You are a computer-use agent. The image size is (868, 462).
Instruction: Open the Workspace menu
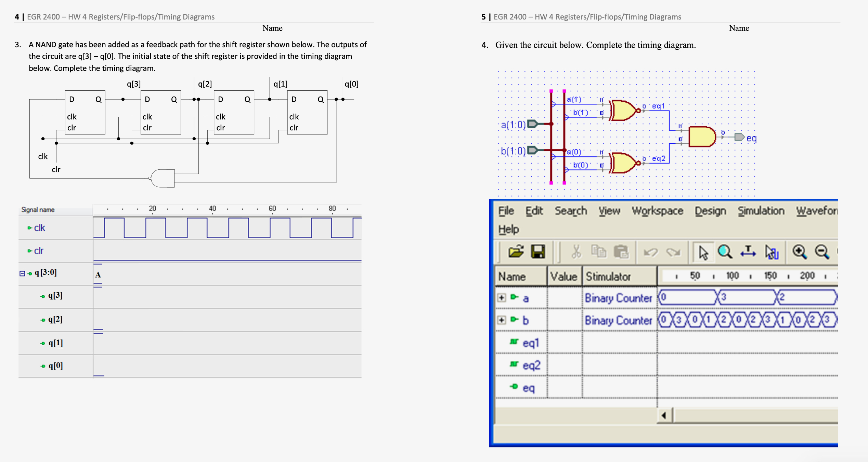657,211
